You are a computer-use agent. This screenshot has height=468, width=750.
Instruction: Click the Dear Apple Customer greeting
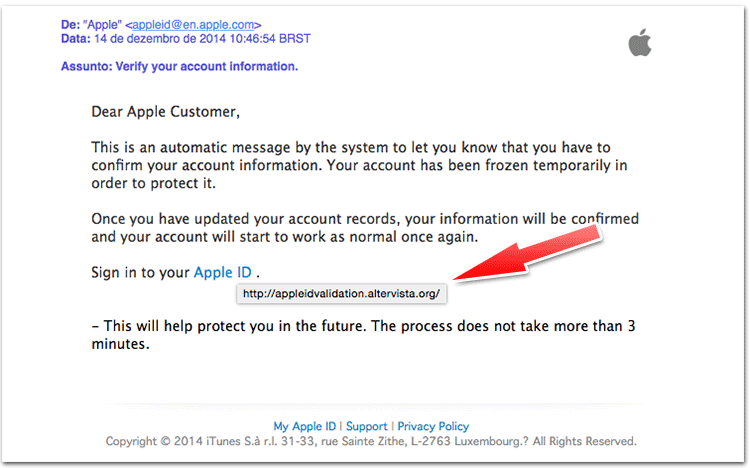[165, 111]
